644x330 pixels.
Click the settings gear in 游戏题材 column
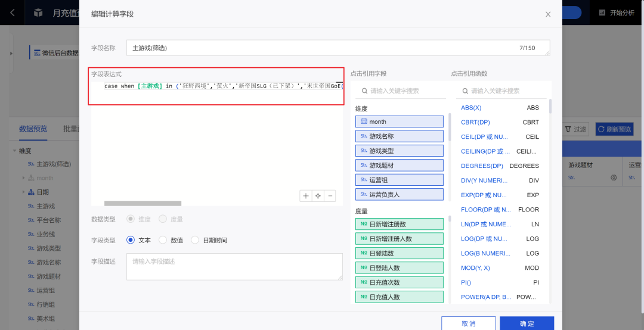click(614, 178)
